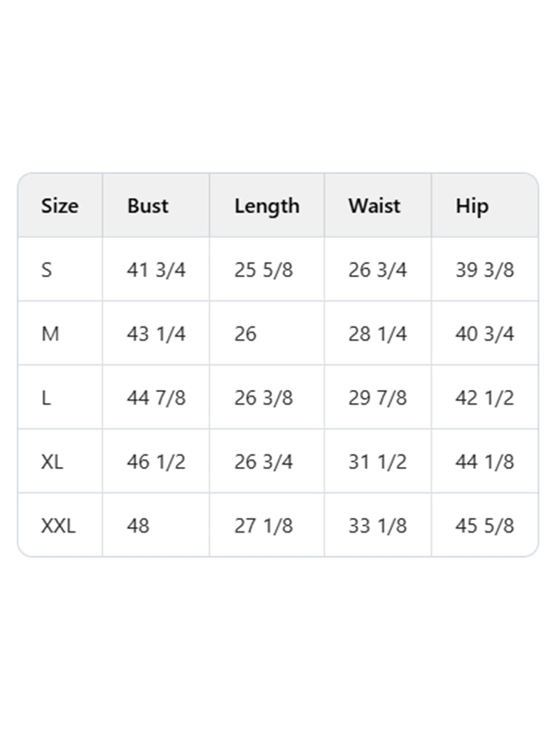Viewport: 560px width, 735px height.
Task: Click bust value 44 7/8
Action: [156, 398]
